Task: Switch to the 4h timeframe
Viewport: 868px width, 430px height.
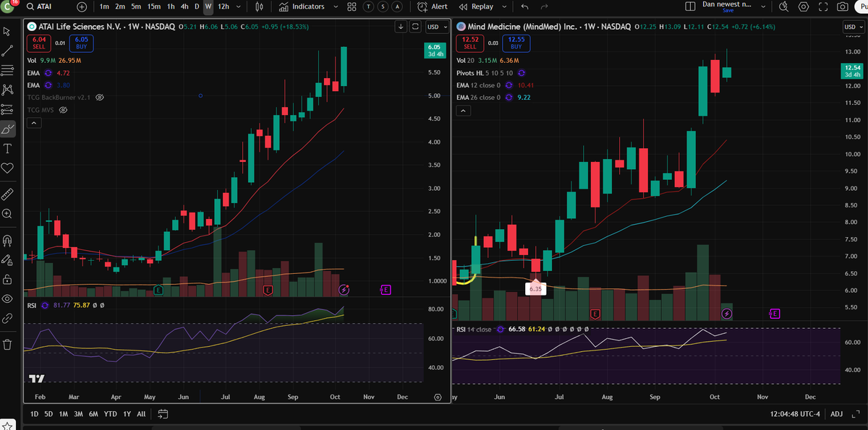Action: pyautogui.click(x=184, y=7)
